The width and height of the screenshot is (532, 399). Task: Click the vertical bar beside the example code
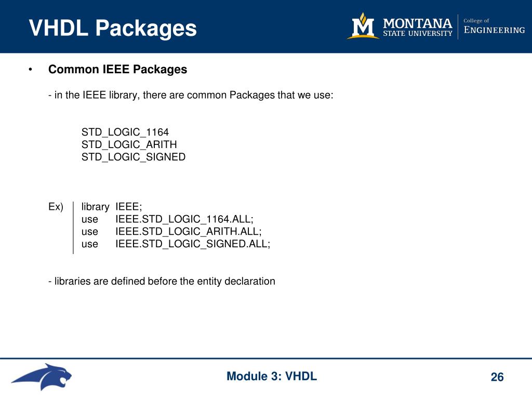pos(73,228)
